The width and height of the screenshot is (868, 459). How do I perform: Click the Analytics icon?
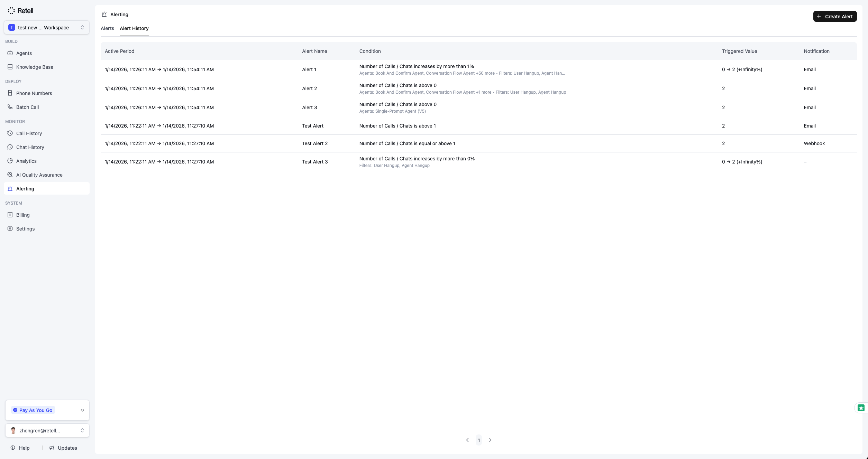click(x=10, y=161)
